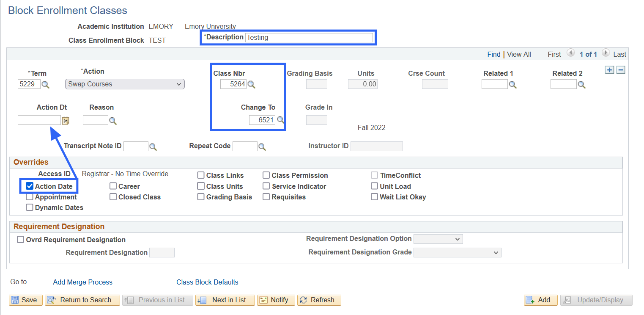Screen dimensions: 644x315
Task: Click the Return to Search button
Action: pos(82,300)
